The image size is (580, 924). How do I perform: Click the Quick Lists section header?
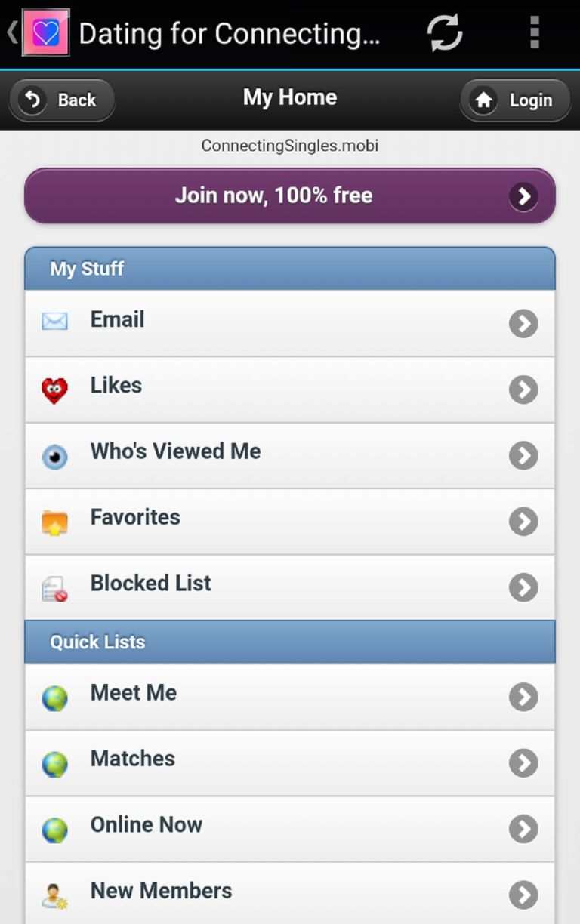point(289,642)
